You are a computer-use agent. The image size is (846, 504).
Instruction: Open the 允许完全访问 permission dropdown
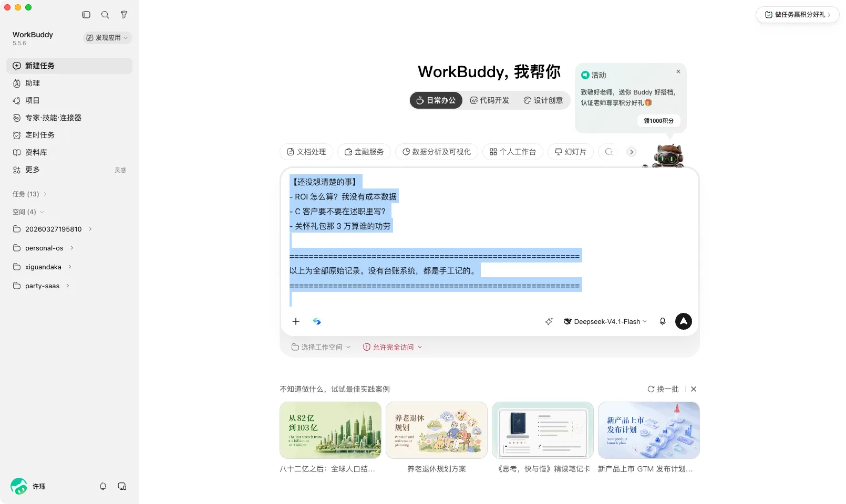(x=393, y=347)
